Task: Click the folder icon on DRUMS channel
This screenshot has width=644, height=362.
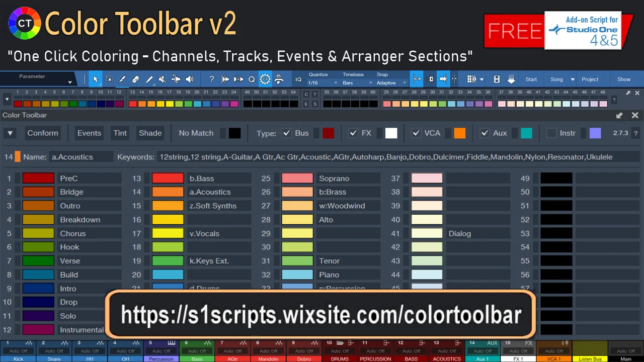Action: pos(340,343)
